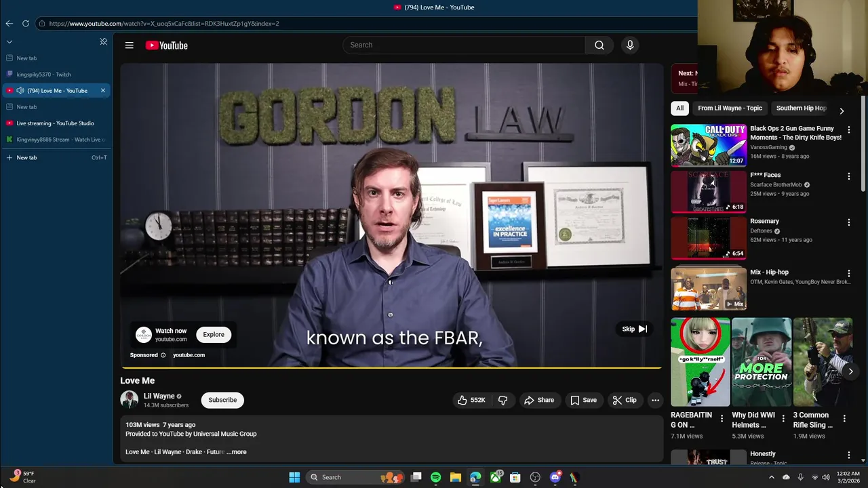The height and width of the screenshot is (488, 868).
Task: Switch to Live streaming - YouTube Studio tab
Action: pyautogui.click(x=56, y=123)
